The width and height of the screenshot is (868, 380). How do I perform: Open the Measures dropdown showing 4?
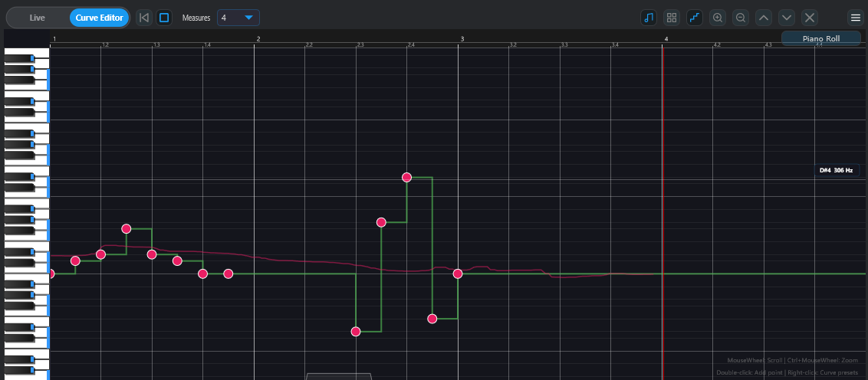[x=238, y=18]
